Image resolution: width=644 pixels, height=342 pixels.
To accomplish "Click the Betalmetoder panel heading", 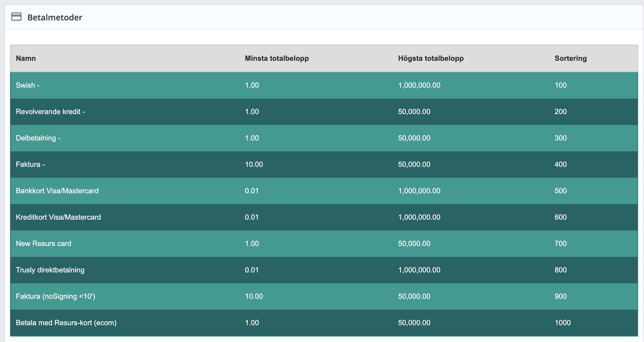I will click(55, 17).
